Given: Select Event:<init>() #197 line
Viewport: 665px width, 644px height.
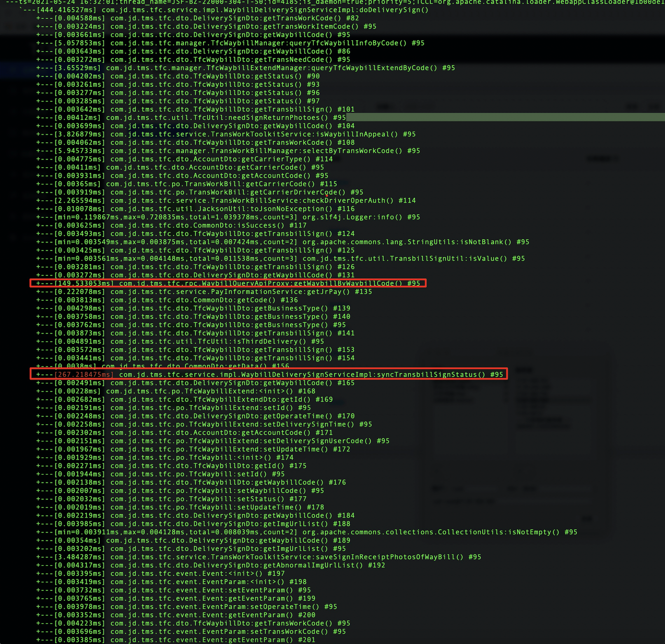Looking at the screenshot, I should pos(160,574).
